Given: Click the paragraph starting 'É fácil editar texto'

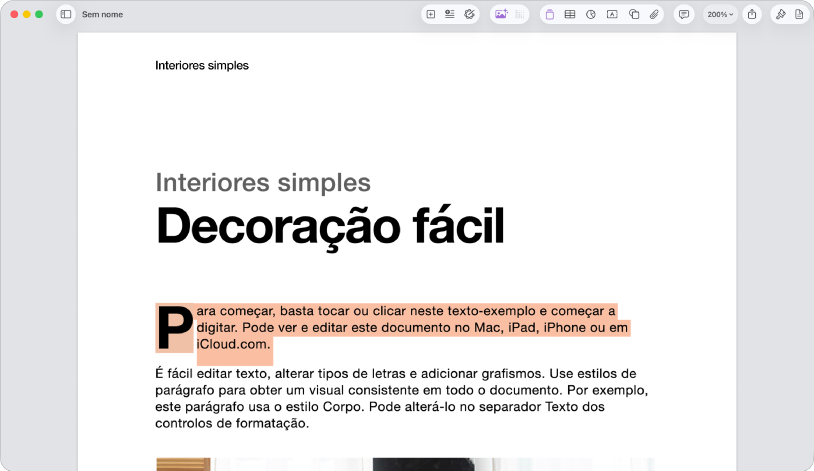Looking at the screenshot, I should pos(402,398).
